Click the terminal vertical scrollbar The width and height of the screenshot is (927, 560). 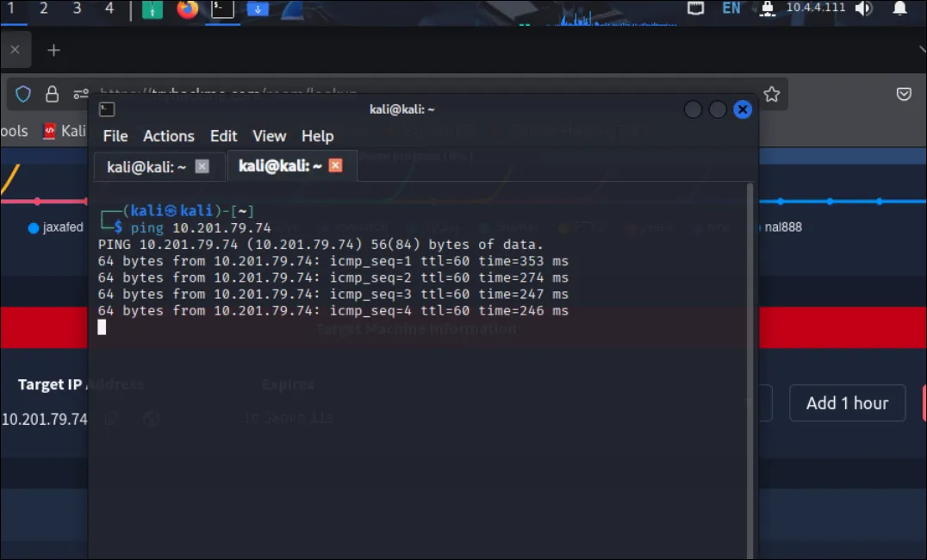[750, 370]
